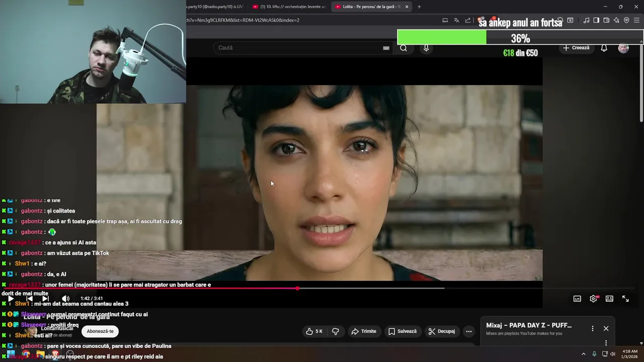The image size is (644, 362).
Task: Start voice search with microphone icon
Action: [x=426, y=48]
